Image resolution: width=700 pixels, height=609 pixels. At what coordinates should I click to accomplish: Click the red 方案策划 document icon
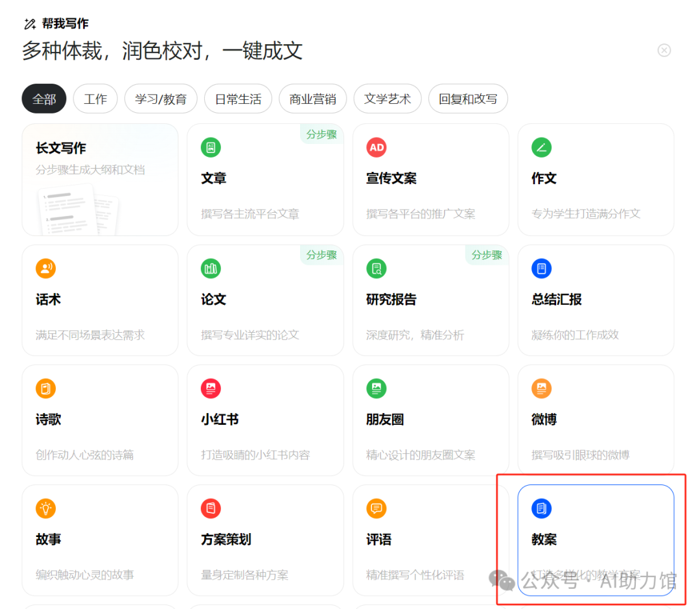click(211, 508)
